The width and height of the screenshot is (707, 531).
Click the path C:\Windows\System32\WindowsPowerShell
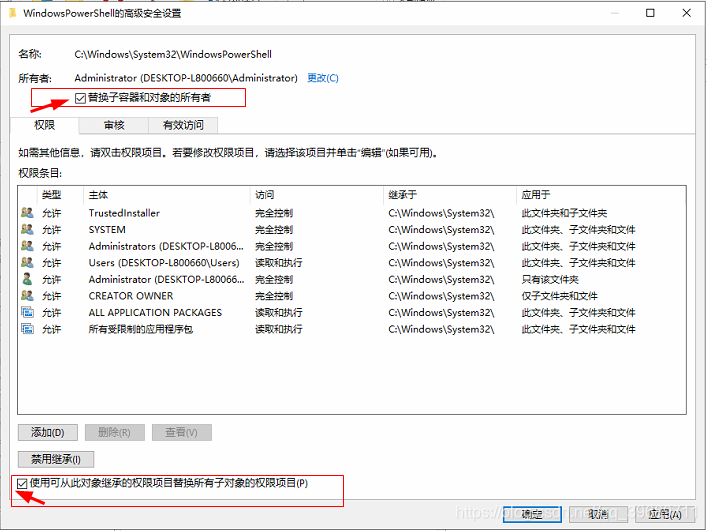pos(173,55)
